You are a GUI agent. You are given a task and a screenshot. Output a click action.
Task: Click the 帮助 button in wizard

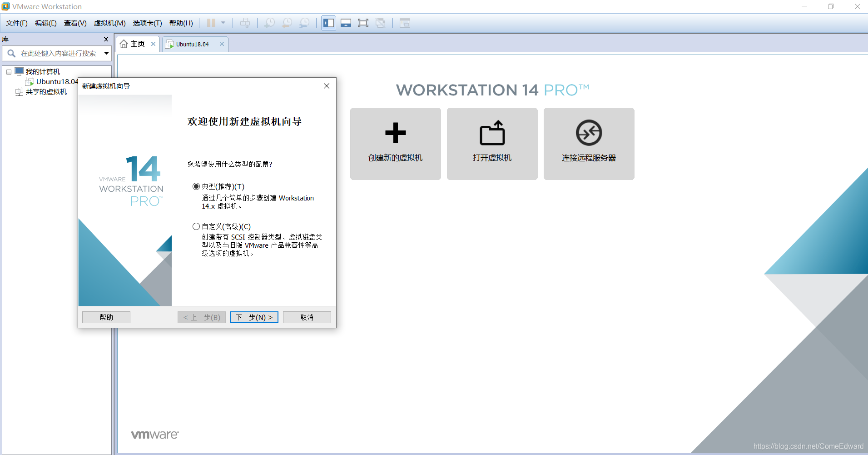click(106, 317)
